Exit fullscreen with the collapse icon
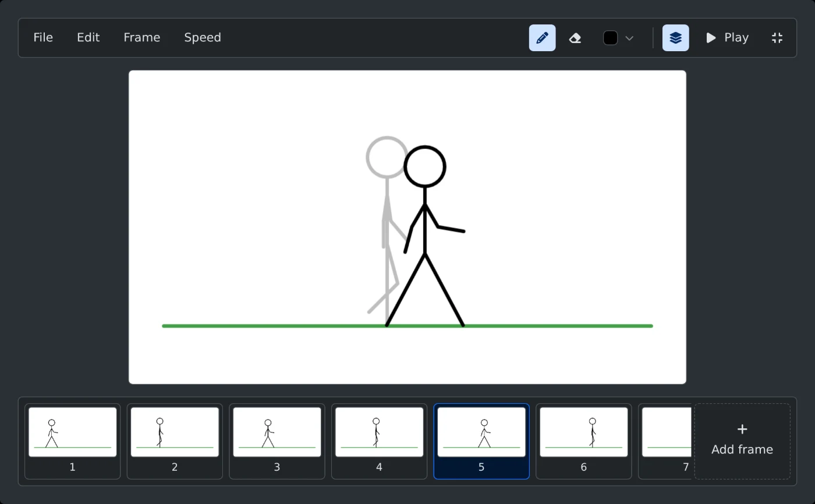 coord(777,38)
